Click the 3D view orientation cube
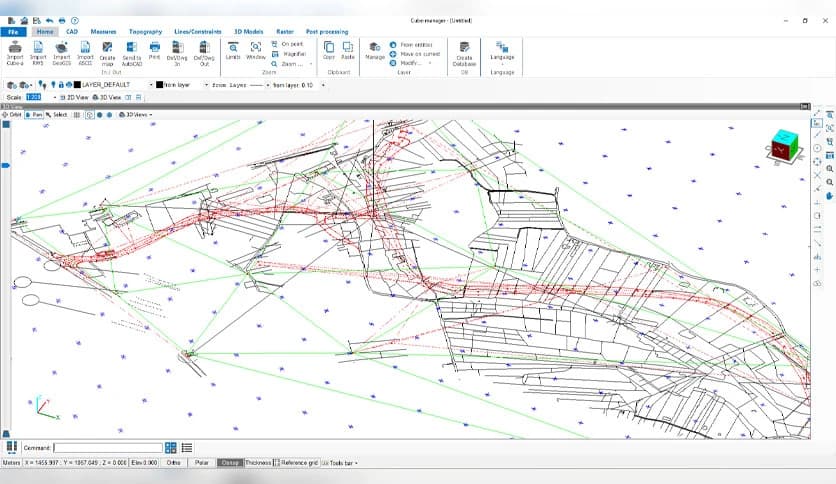 pyautogui.click(x=785, y=146)
